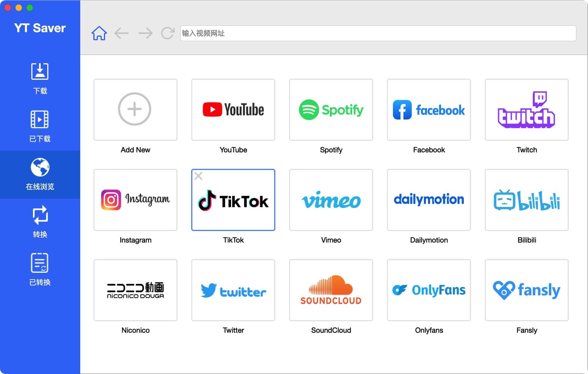Click the "YouTube" caption text
The height and width of the screenshot is (374, 588).
[x=233, y=150]
